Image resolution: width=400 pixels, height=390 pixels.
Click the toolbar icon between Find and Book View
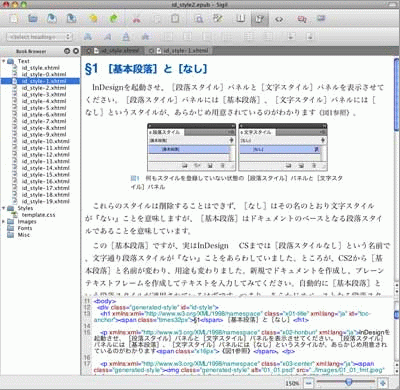click(x=218, y=19)
